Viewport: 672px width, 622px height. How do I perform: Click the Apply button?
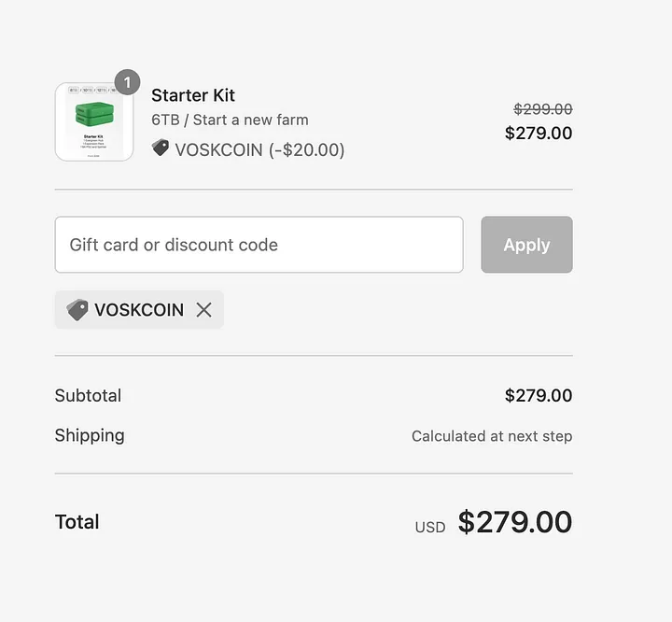(x=526, y=245)
